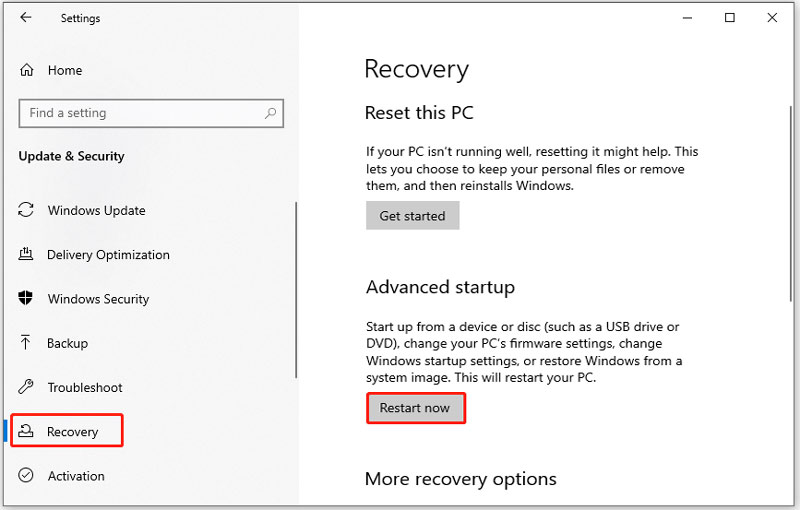
Task: Click the Windows Security shield icon
Action: (x=27, y=299)
